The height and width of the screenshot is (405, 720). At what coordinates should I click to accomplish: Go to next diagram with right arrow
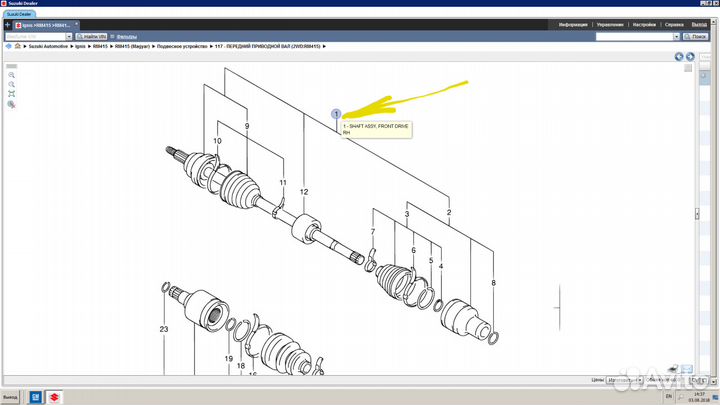[x=690, y=57]
